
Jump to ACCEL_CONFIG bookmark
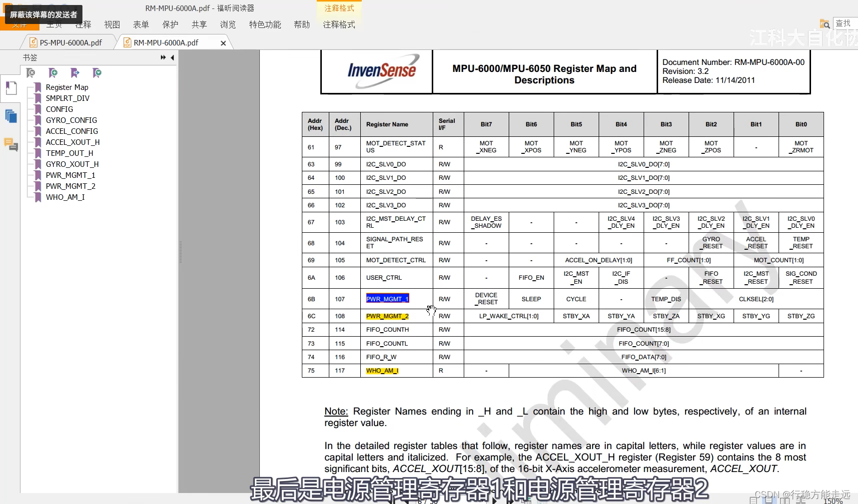coord(72,131)
